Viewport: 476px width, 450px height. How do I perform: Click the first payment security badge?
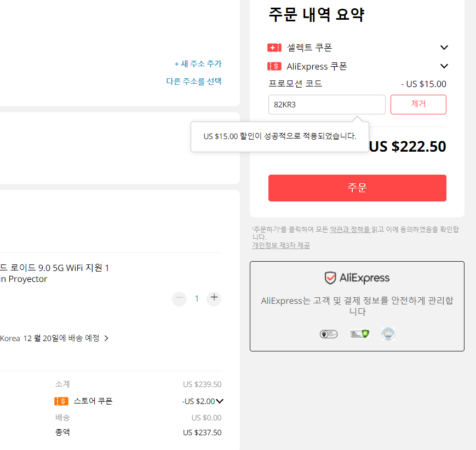(329, 334)
